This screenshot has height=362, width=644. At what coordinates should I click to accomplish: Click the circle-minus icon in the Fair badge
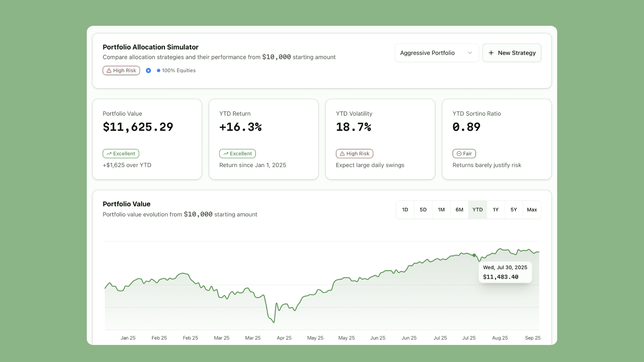pyautogui.click(x=459, y=154)
